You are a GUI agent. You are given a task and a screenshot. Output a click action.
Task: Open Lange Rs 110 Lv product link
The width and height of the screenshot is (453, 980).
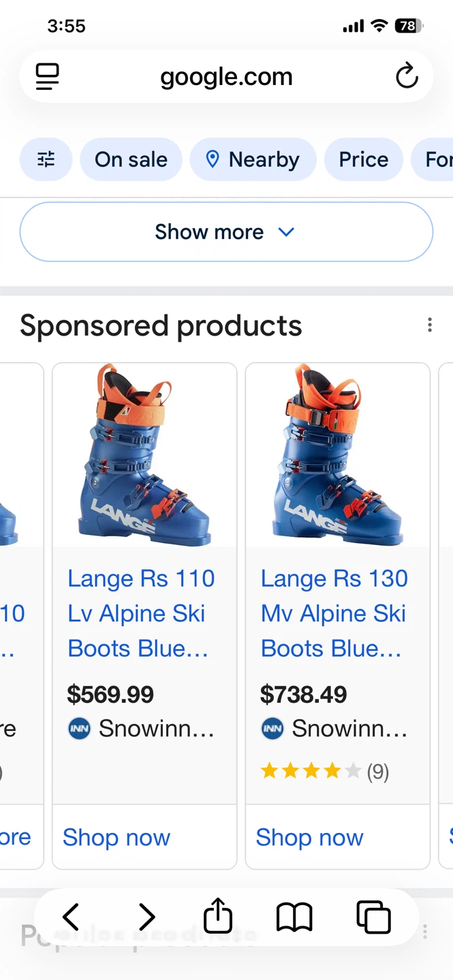point(141,613)
